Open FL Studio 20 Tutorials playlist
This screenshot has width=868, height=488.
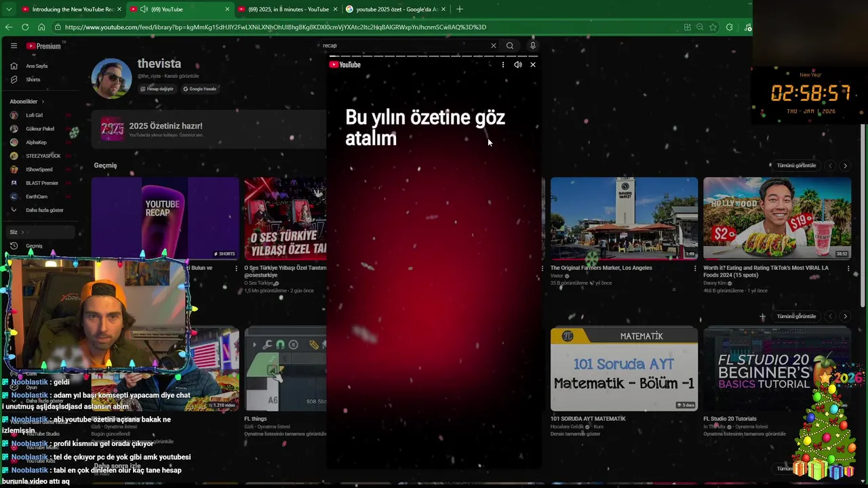point(777,369)
